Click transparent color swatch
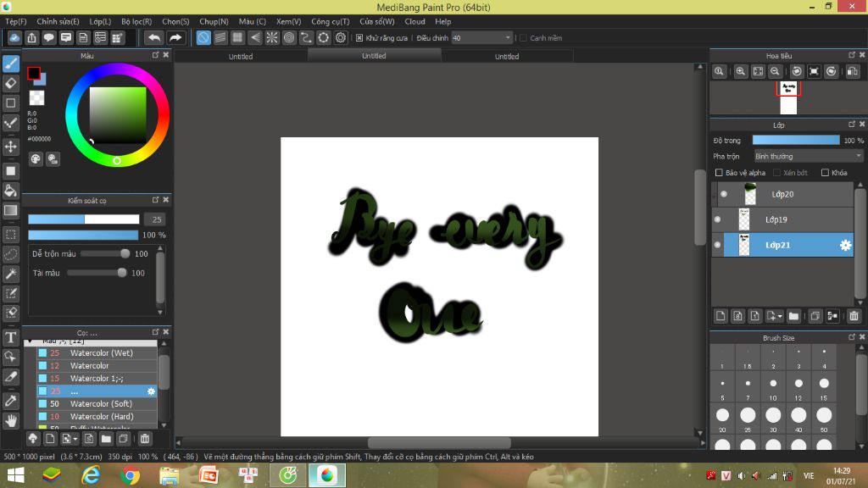Screen dimensions: 868x488 pos(37,98)
